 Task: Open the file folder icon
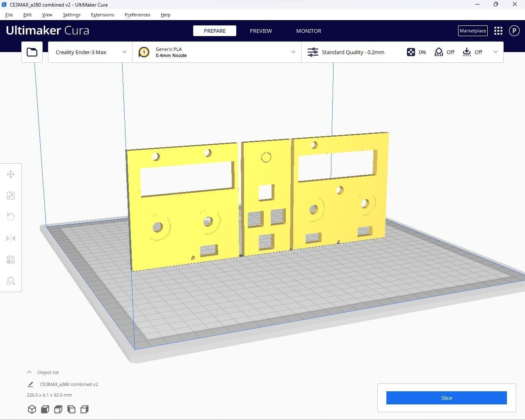coord(32,52)
